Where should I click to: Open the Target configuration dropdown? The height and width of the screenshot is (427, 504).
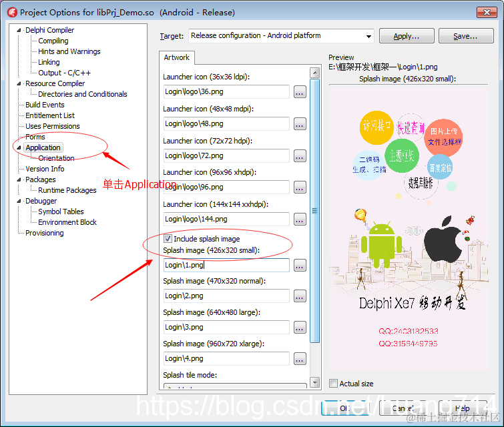(x=368, y=36)
